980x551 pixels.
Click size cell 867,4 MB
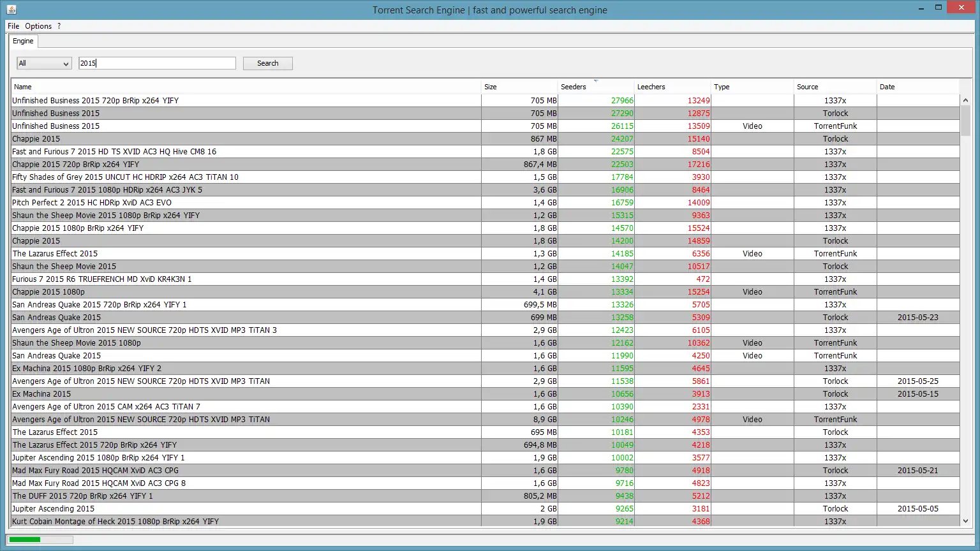pos(540,164)
